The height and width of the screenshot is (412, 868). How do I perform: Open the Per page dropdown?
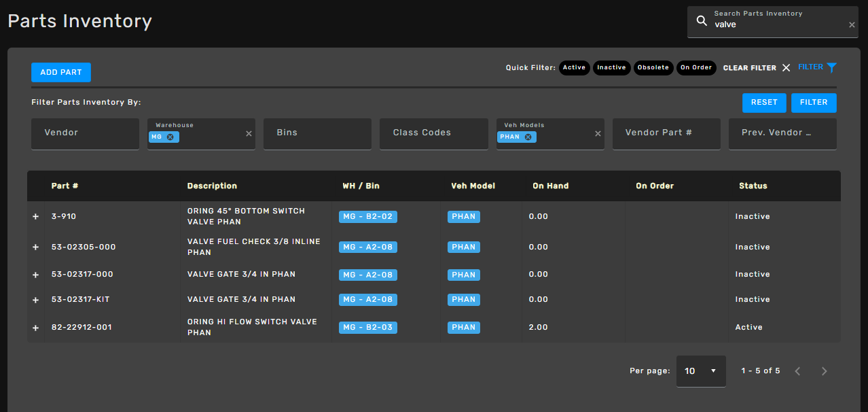click(701, 371)
